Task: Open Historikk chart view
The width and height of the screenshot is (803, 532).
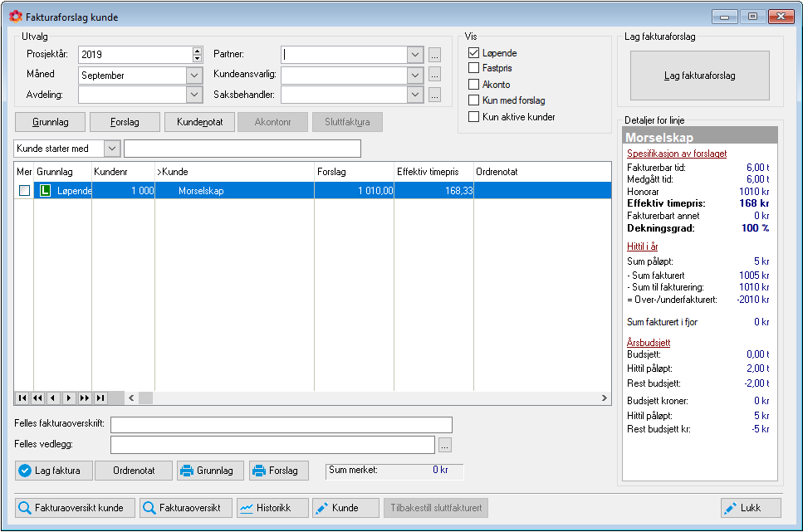Action: (x=273, y=508)
